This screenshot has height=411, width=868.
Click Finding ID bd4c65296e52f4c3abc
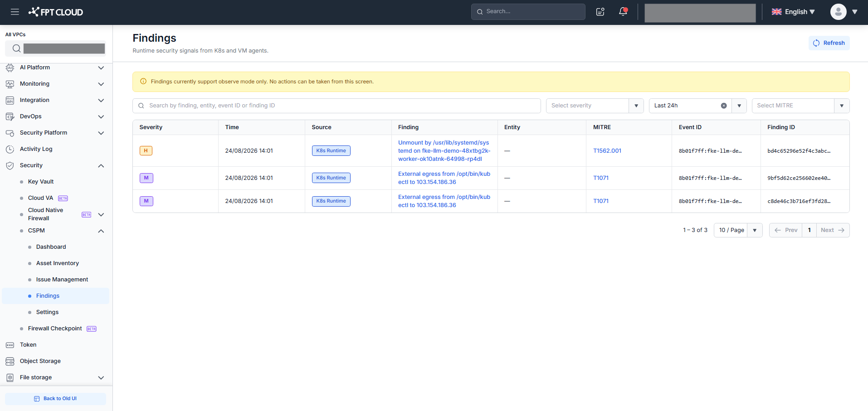(x=799, y=151)
